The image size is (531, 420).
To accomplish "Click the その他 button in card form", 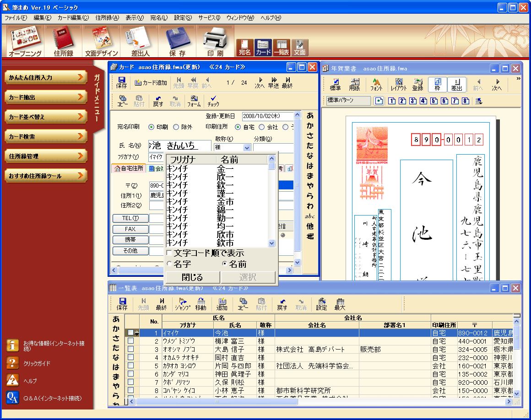I will tap(130, 250).
